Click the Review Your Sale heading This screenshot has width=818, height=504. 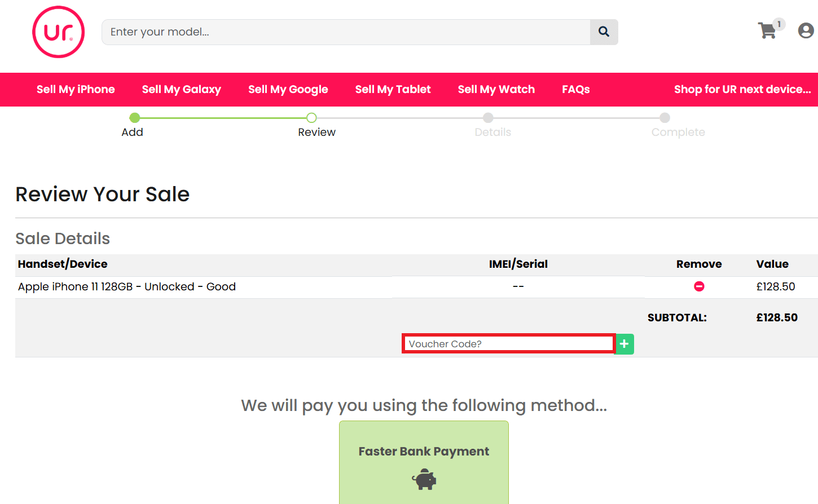[103, 194]
